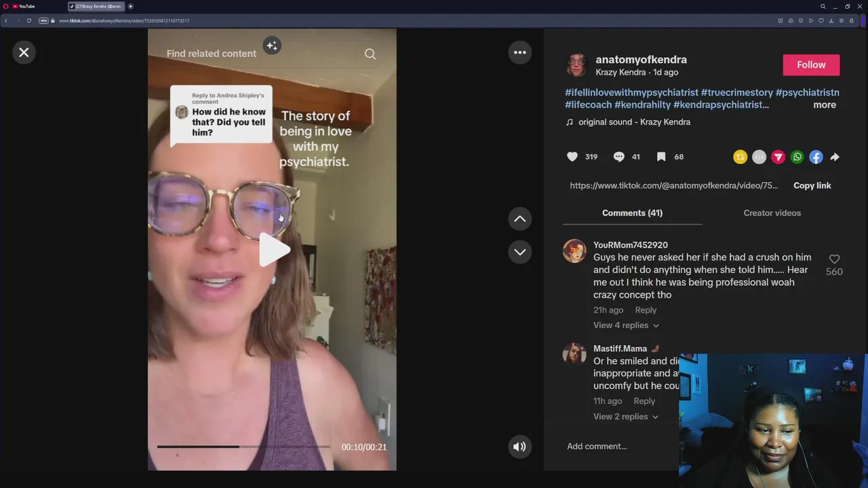The height and width of the screenshot is (488, 868).
Task: Open the Opera menu logo
Action: point(5,6)
